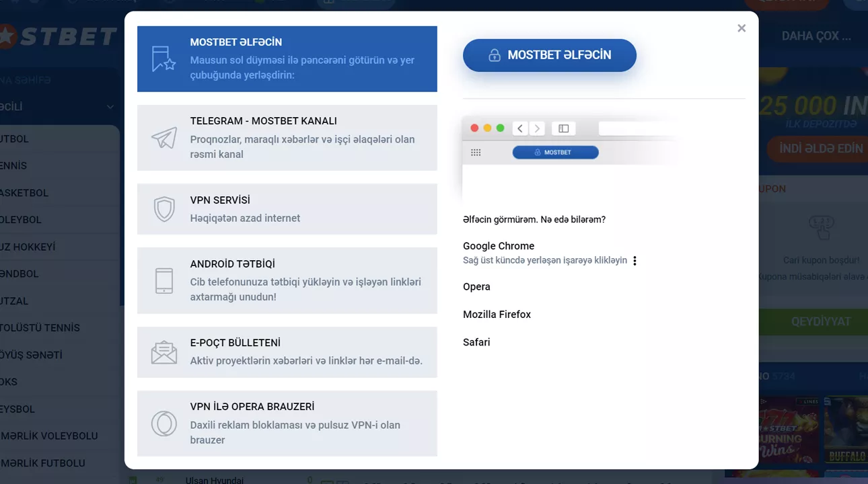Open the e-poçt bülleteni envelope icon
The image size is (868, 484).
tap(164, 352)
